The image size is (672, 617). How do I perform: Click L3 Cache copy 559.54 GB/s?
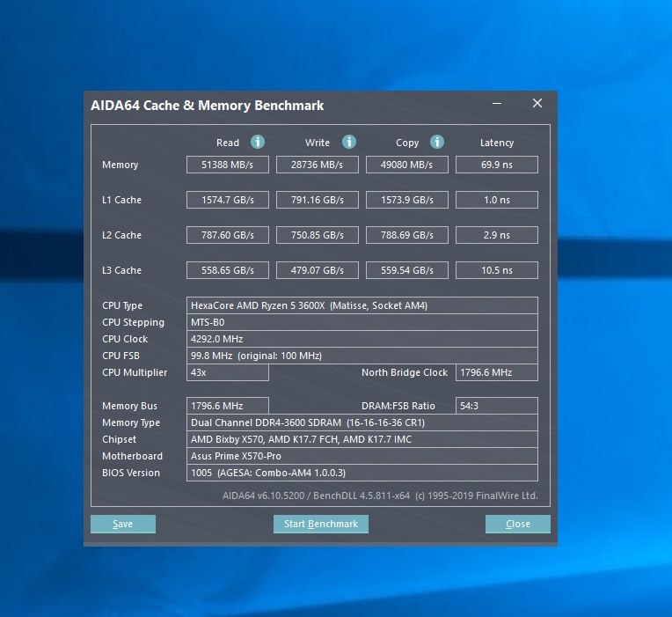pos(406,270)
